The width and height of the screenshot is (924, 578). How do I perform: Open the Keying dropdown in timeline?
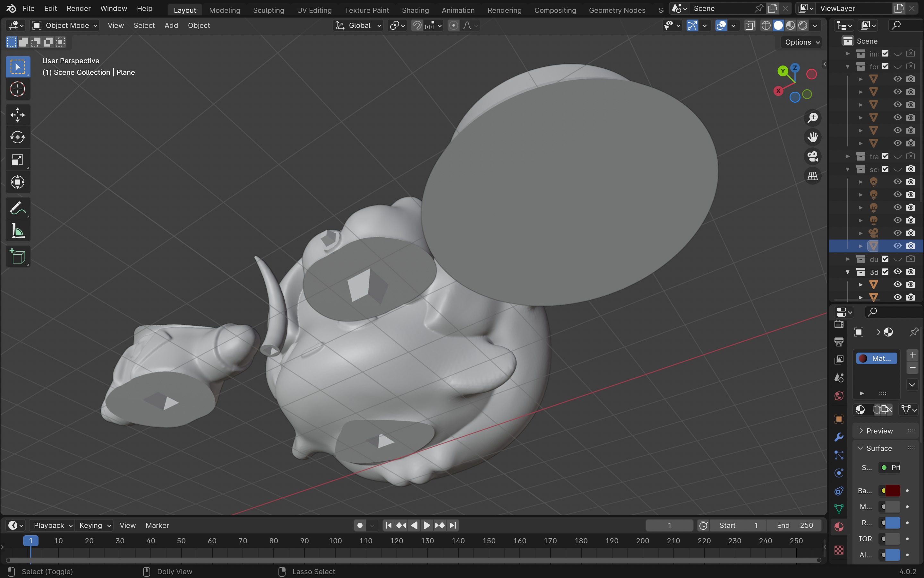coord(94,525)
